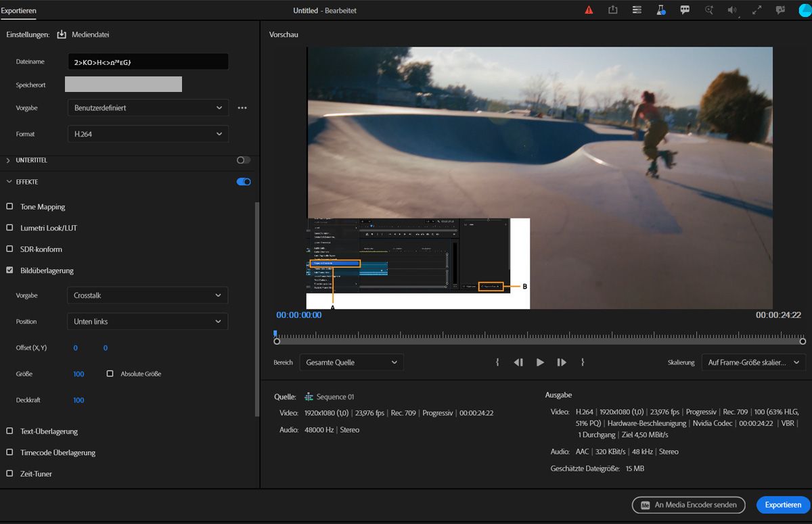
Task: Enable the Lumetri Look/LUT checkbox
Action: coord(9,228)
